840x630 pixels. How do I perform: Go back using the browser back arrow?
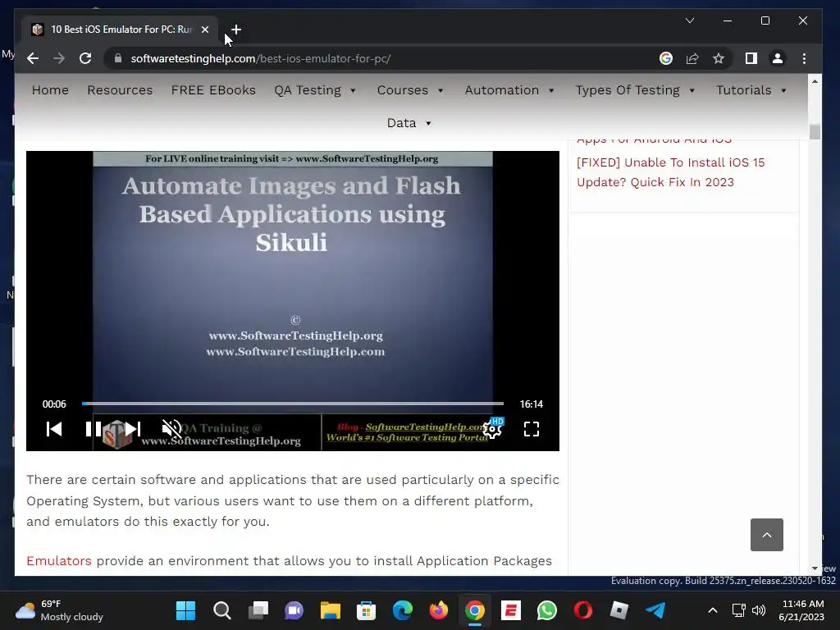pos(33,58)
